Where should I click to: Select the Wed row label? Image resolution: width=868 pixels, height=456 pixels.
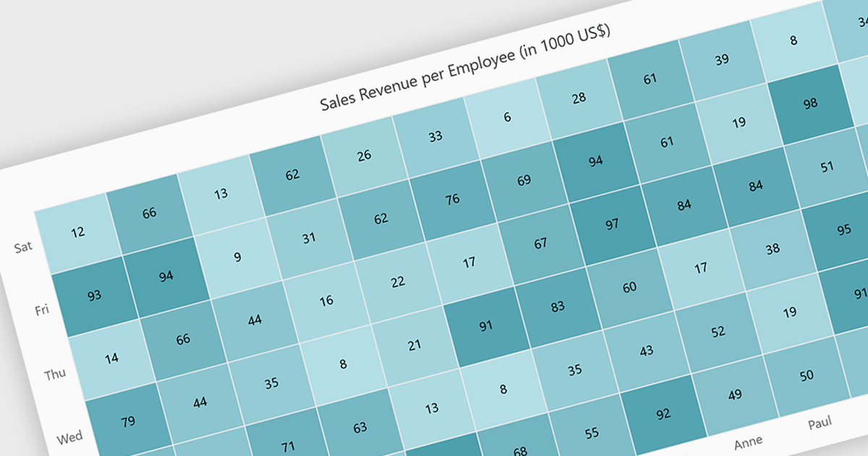pos(70,437)
